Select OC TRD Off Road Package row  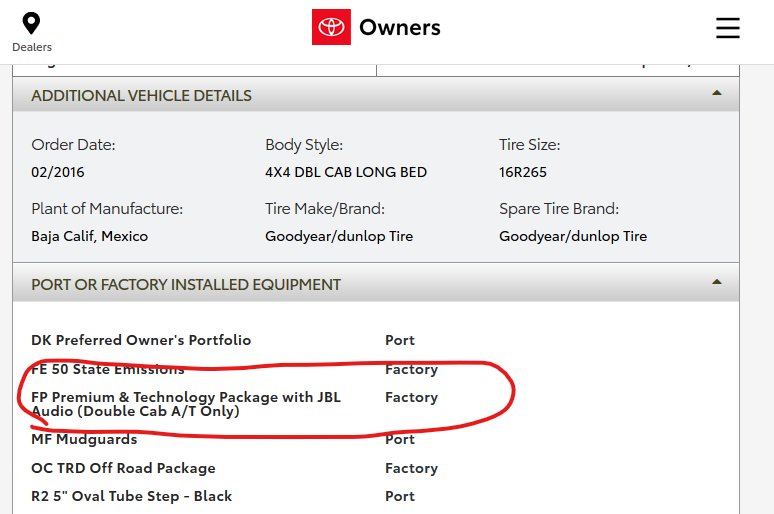(x=234, y=468)
